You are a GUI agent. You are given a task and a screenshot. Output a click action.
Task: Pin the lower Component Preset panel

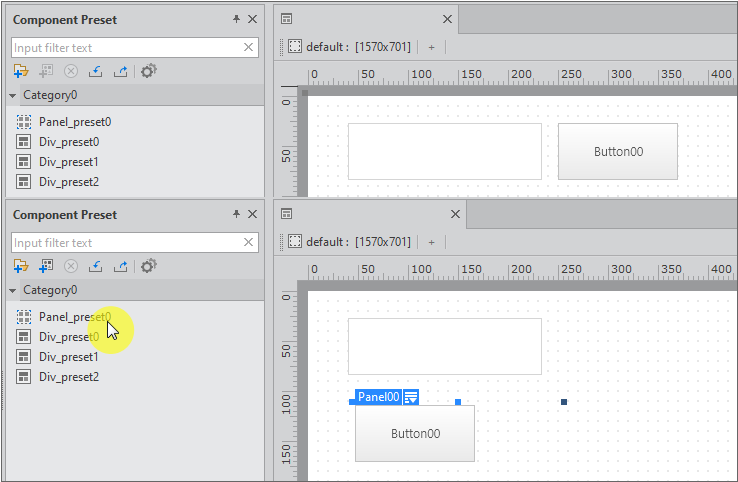(236, 214)
